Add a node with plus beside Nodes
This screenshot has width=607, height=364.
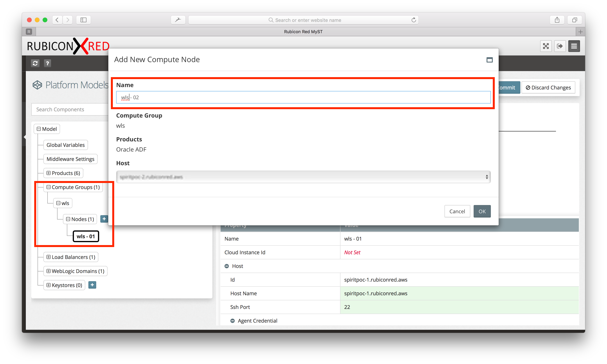[104, 219]
